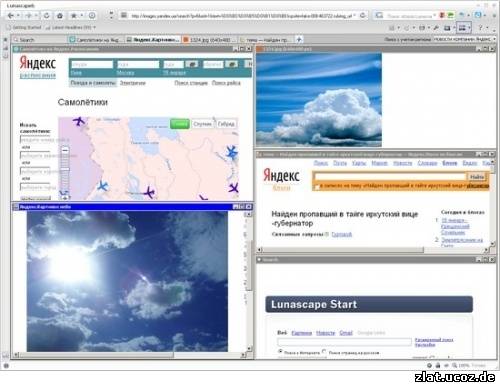
Task: Switch the map to Гибрид view
Action: tap(226, 124)
